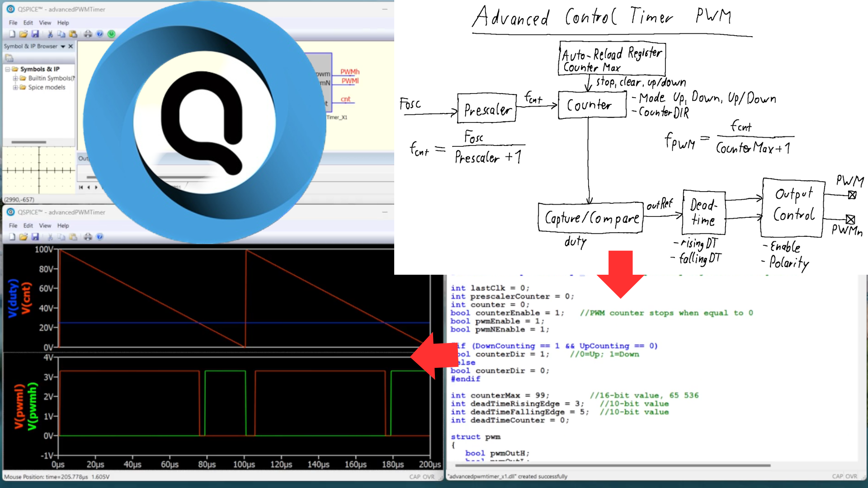Toggle OVR in the code window status bar
Viewport: 868px width, 488px height.
tap(852, 476)
